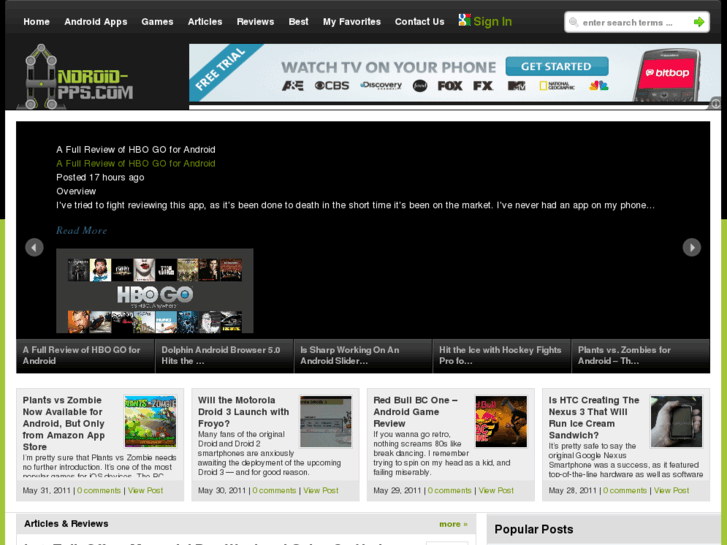Open 0 comments on May 28, 2011 post

(625, 490)
